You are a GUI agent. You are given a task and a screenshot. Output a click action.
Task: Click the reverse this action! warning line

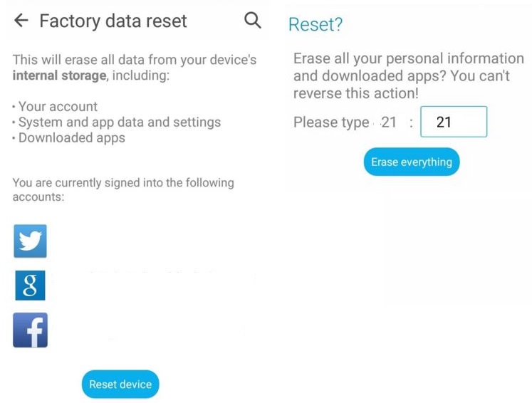tap(356, 93)
